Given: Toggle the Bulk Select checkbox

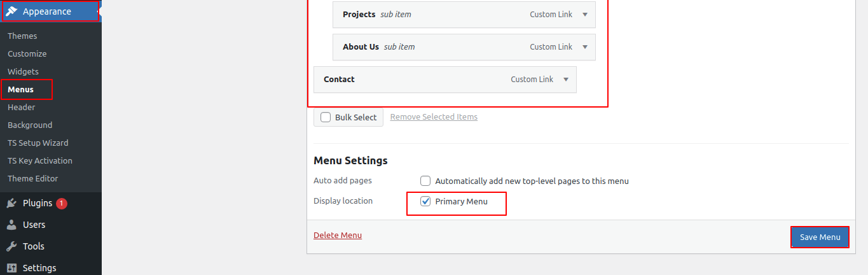Looking at the screenshot, I should 326,117.
